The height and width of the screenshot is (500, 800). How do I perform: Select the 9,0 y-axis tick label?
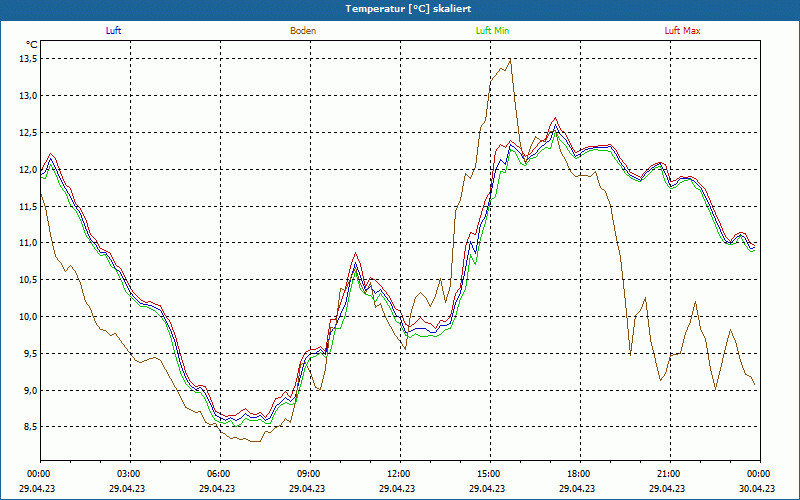pyautogui.click(x=28, y=390)
